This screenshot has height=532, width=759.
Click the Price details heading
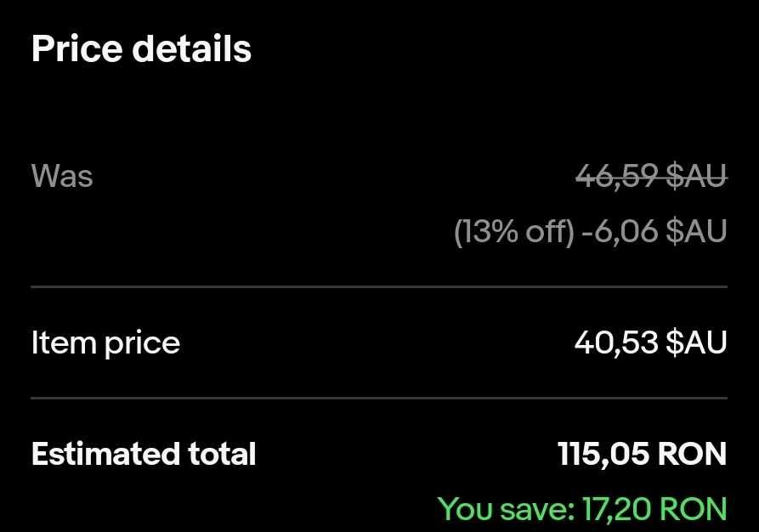coord(141,49)
